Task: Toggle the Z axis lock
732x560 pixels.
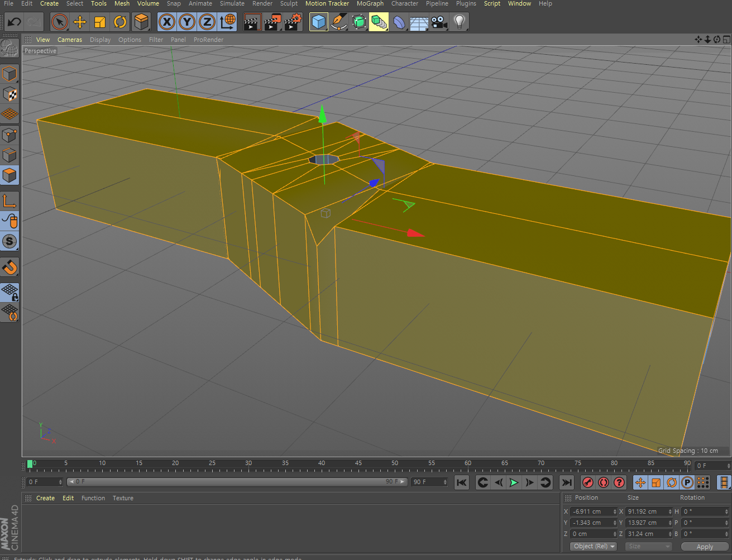Action: pyautogui.click(x=207, y=22)
